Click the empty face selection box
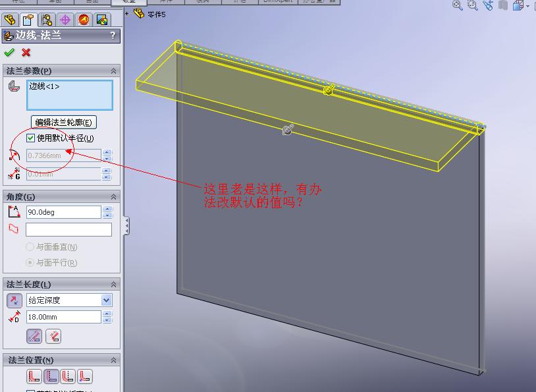The image size is (536, 392). [x=68, y=229]
